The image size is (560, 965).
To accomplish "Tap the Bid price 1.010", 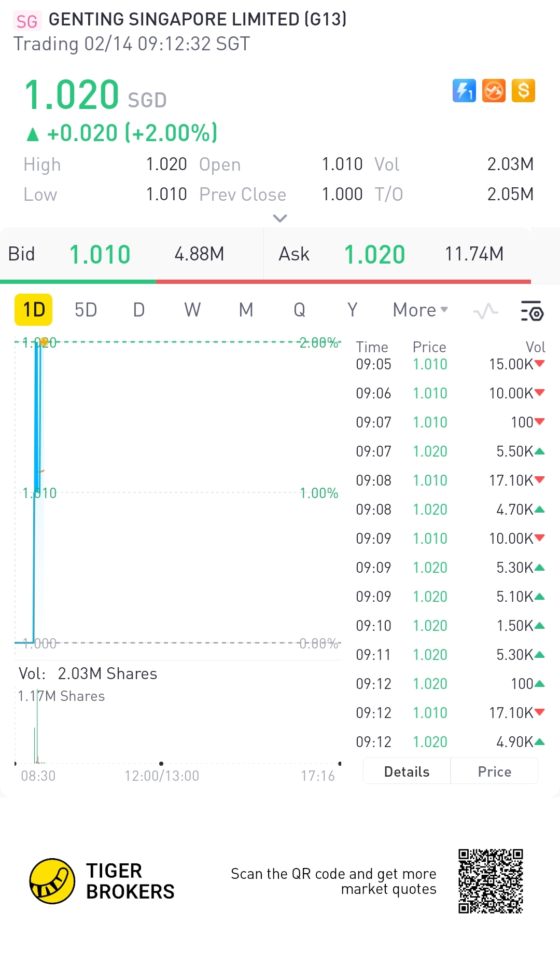I will (100, 254).
